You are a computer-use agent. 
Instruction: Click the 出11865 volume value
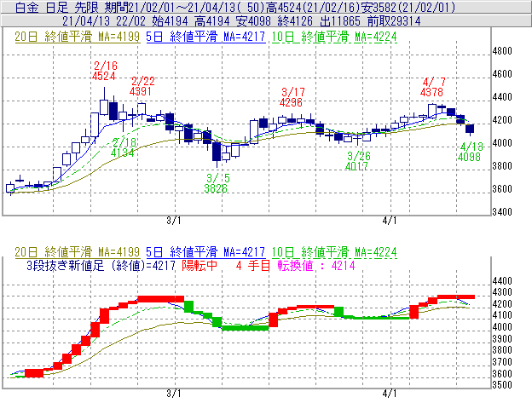tap(340, 21)
